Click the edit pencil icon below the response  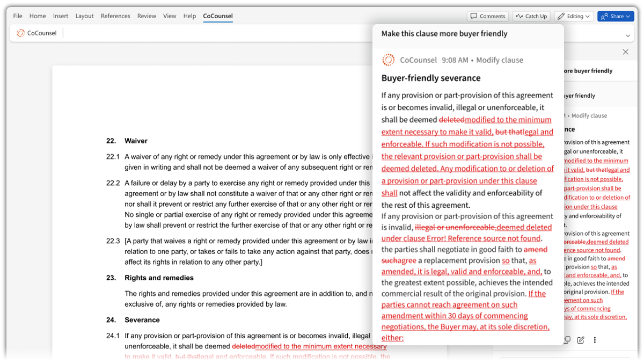click(581, 340)
